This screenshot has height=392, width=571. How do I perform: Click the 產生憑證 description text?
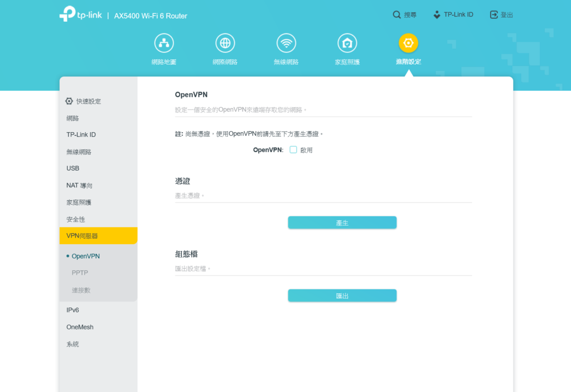click(x=190, y=196)
